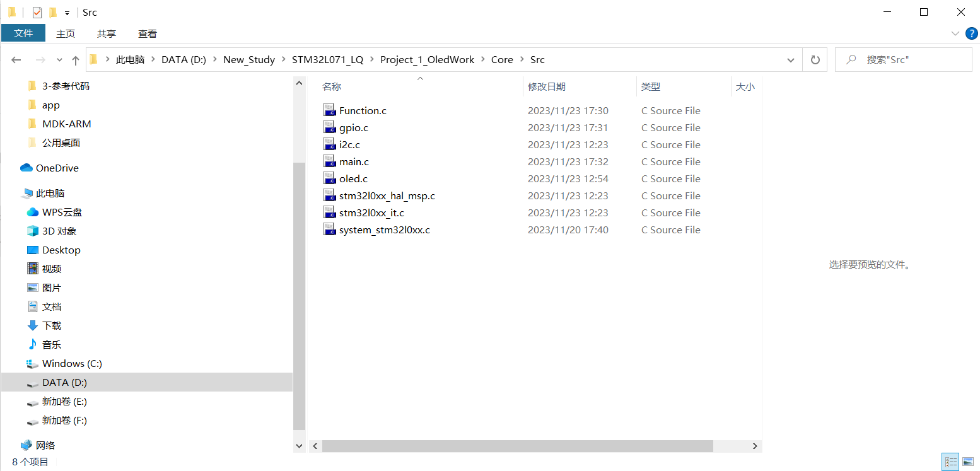Expand chevron after STM32L071_LQ in path
This screenshot has height=471, width=980.
point(371,60)
